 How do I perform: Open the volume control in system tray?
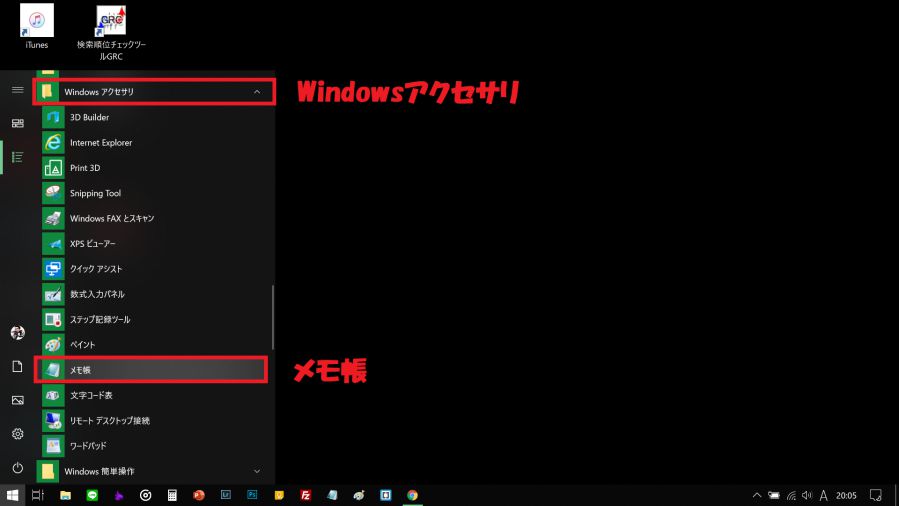click(807, 496)
